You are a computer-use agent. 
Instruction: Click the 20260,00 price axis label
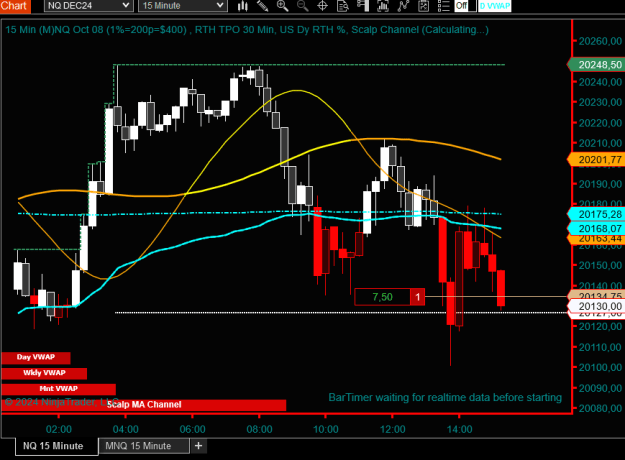(x=600, y=41)
